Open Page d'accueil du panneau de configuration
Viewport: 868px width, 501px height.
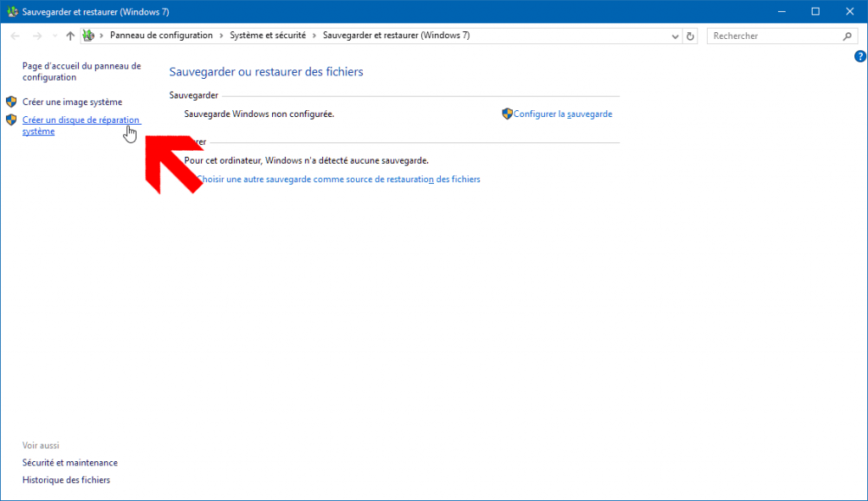coord(81,71)
